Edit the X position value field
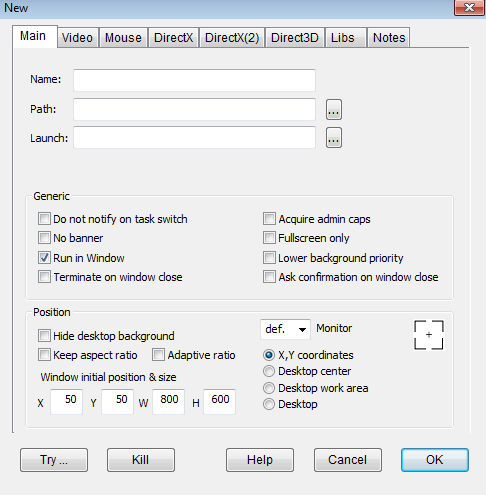The height and width of the screenshot is (495, 486). (66, 401)
